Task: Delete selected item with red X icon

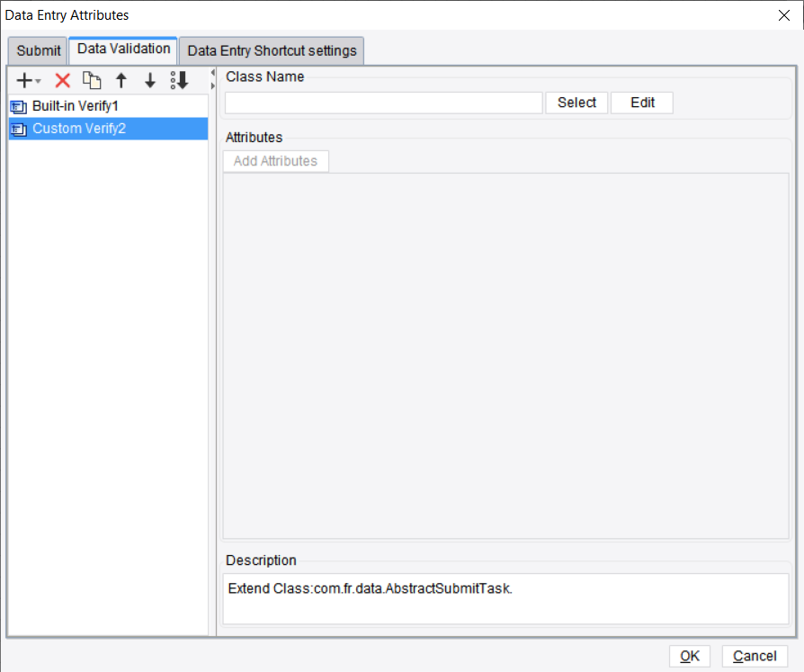Action: pyautogui.click(x=63, y=81)
